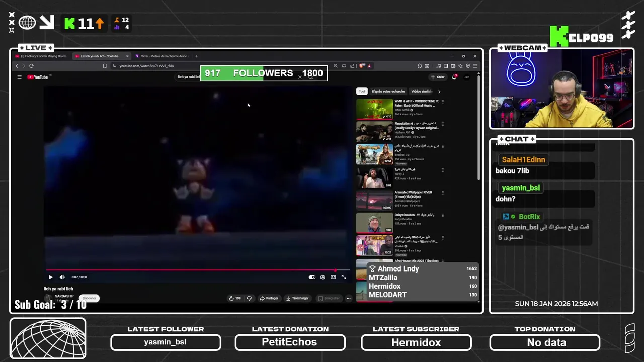Select the D'après votre recherche chip

pyautogui.click(x=388, y=92)
